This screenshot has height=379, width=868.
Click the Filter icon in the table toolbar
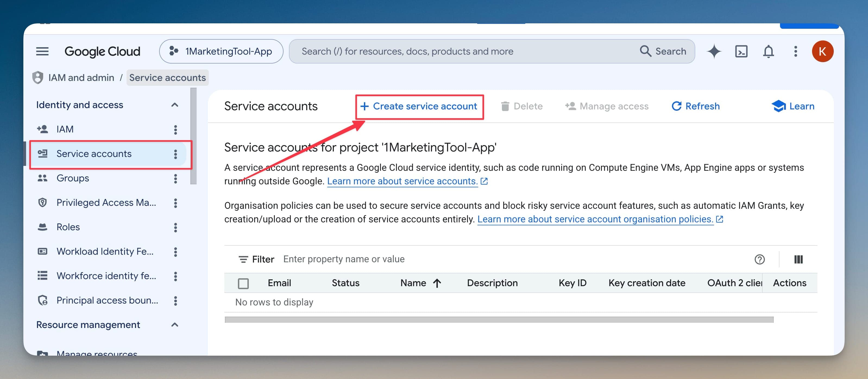point(243,259)
